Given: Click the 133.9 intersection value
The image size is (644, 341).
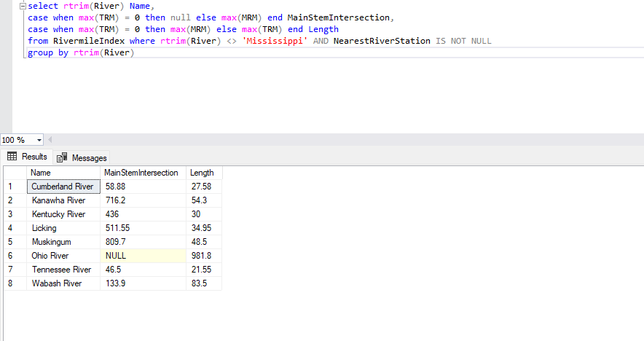Looking at the screenshot, I should point(143,283).
